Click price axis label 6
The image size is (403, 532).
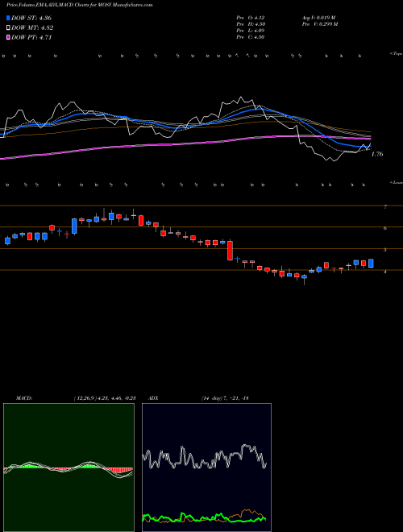tap(385, 228)
